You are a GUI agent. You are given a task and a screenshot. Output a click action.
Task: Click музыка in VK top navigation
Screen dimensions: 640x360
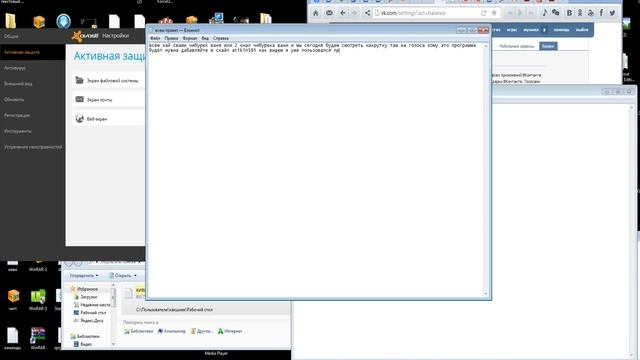(531, 30)
